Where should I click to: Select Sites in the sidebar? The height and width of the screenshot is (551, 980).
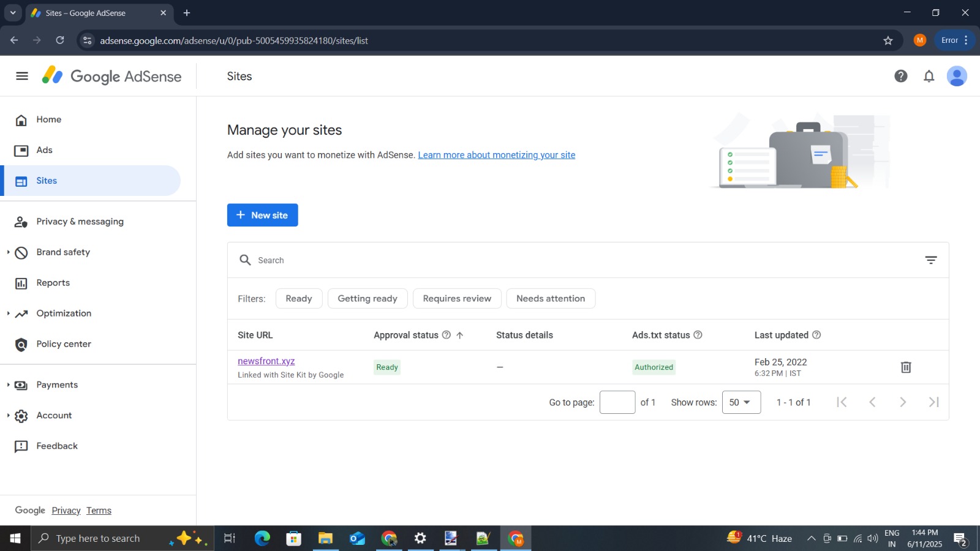91,181
